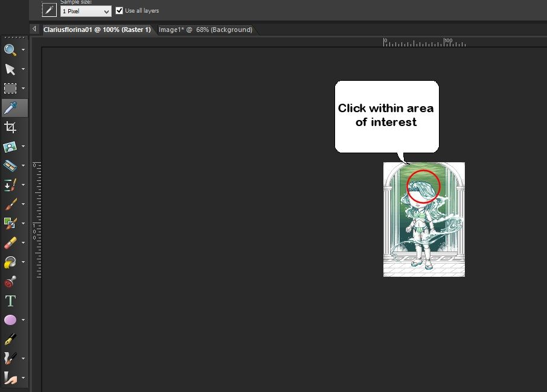Select the Flood Fill bucket tool

[10, 262]
